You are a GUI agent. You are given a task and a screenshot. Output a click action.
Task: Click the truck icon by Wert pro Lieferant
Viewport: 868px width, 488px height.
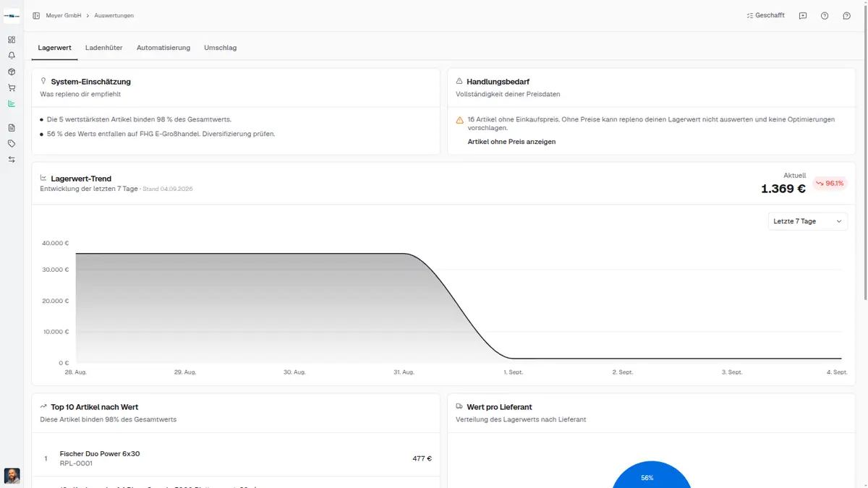459,406
